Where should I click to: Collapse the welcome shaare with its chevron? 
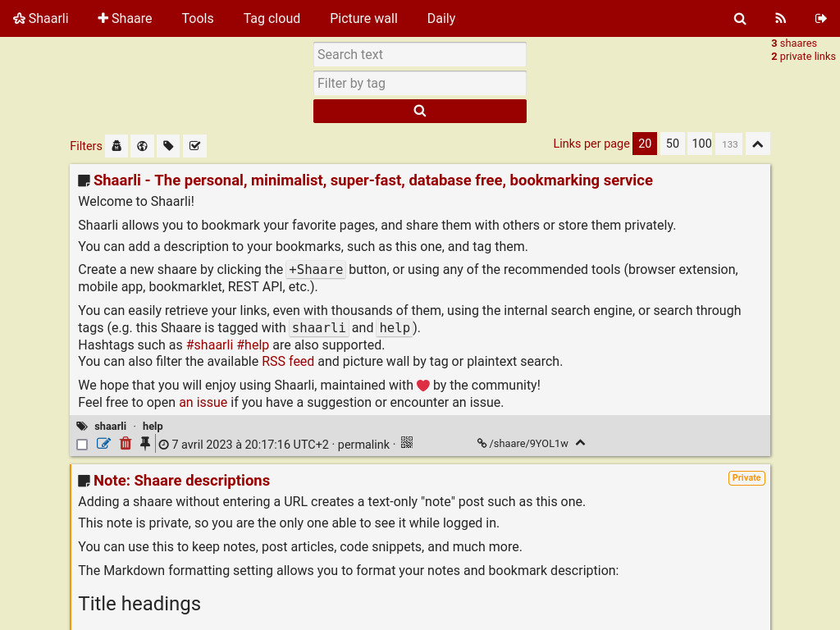point(580,443)
